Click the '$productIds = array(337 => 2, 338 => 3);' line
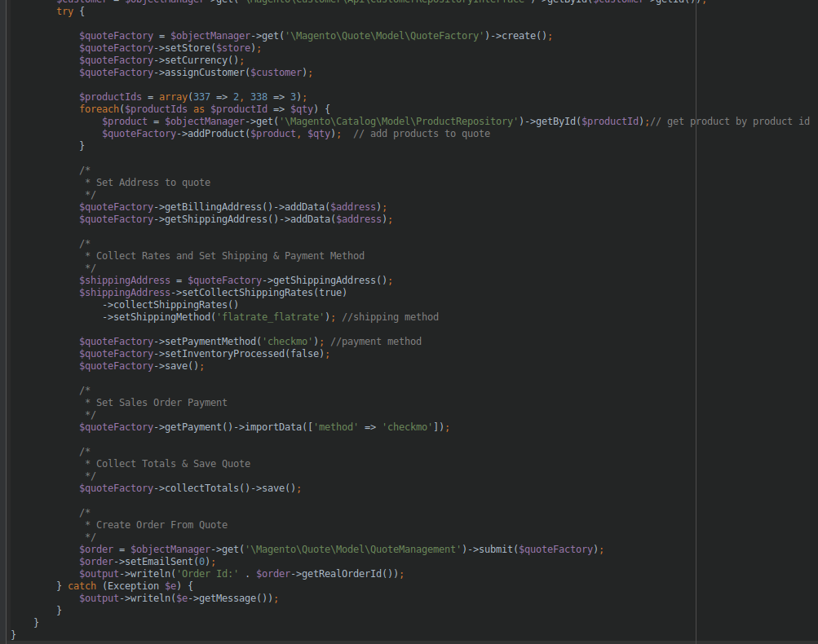818x644 pixels. (x=193, y=97)
